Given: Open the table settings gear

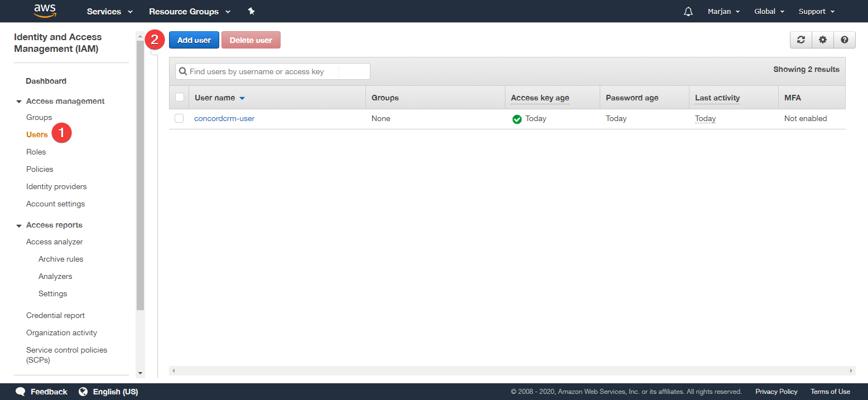Looking at the screenshot, I should pos(822,40).
